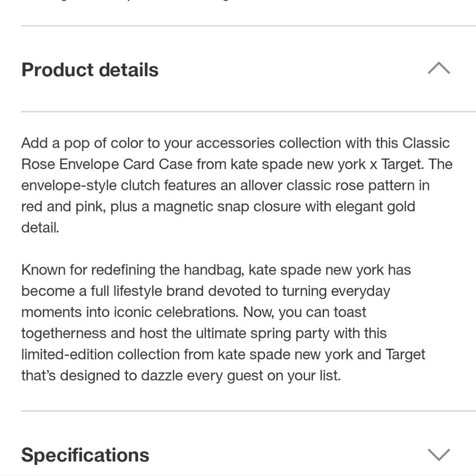Image resolution: width=476 pixels, height=476 pixels.
Task: Click the paragraph starting 'Known for redefining'
Action: 223,323
